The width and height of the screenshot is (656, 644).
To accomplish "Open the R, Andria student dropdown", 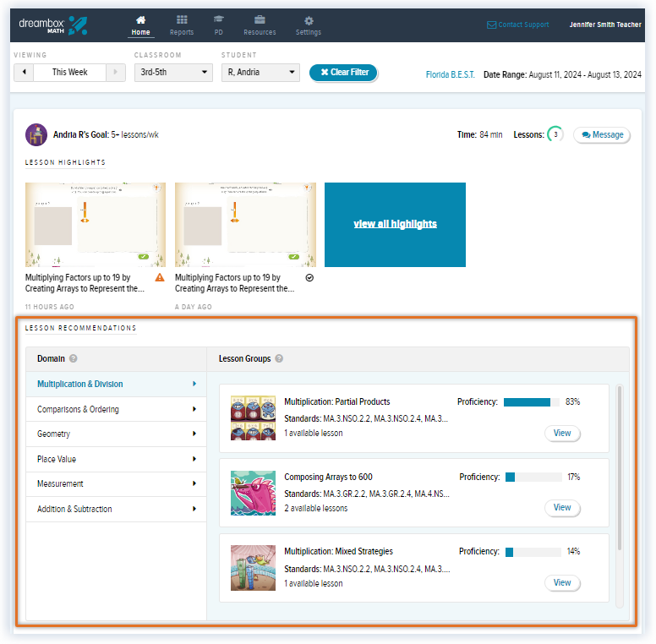I will click(x=260, y=73).
